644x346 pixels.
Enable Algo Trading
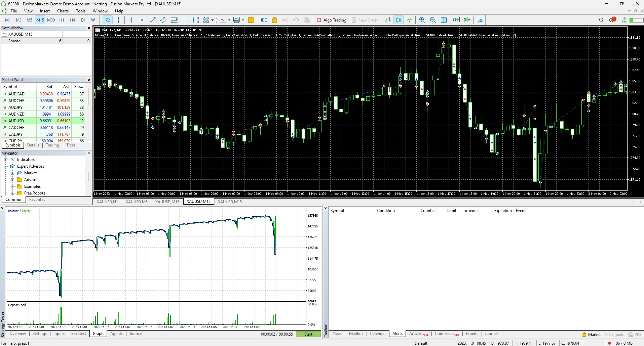[332, 20]
